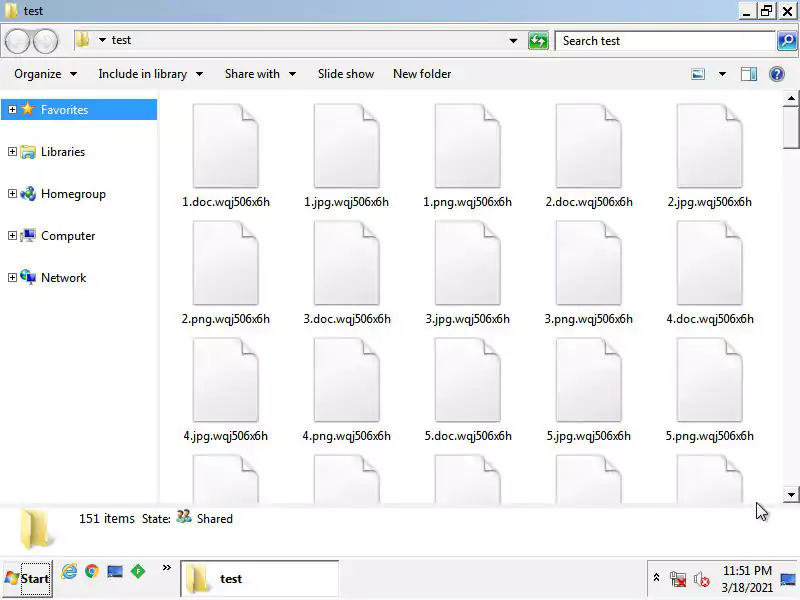
Task: Select file icon 3.jpg.wqj506x6h
Action: pyautogui.click(x=467, y=263)
